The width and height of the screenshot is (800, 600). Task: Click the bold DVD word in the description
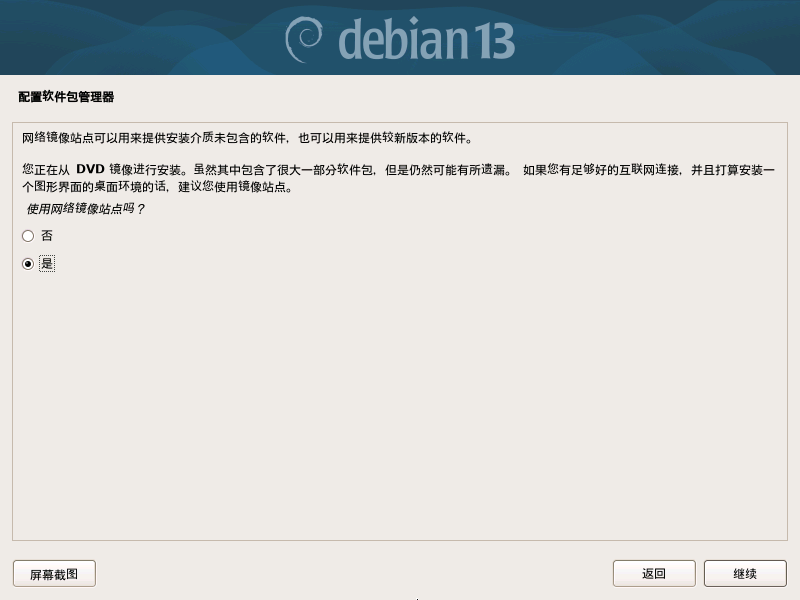90,169
